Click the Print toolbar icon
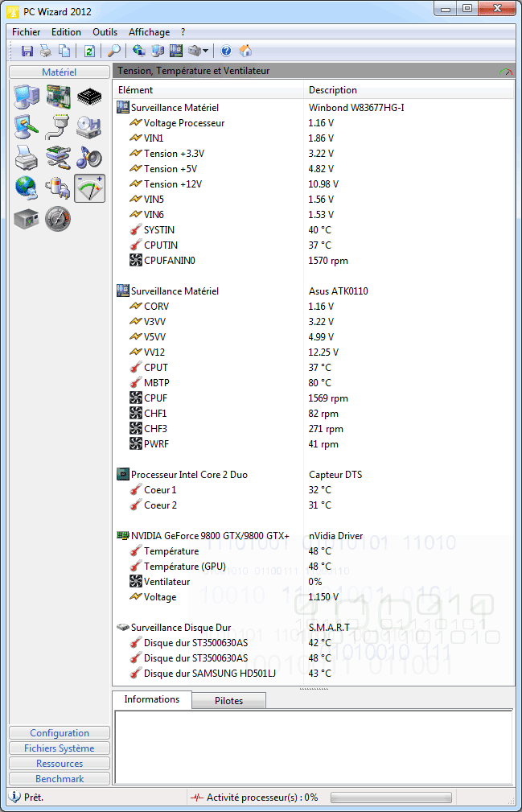This screenshot has height=812, width=522. coord(46,51)
